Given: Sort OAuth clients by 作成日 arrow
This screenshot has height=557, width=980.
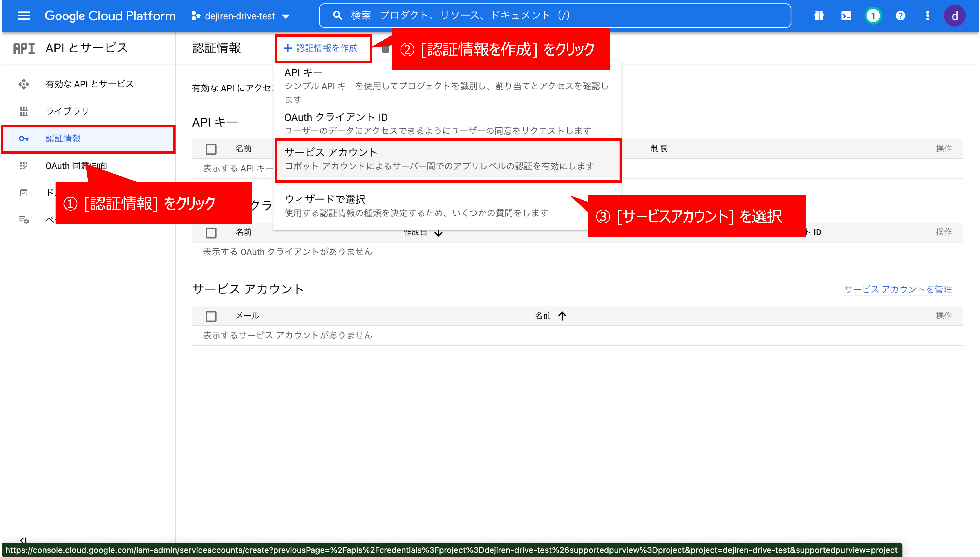Looking at the screenshot, I should 439,232.
